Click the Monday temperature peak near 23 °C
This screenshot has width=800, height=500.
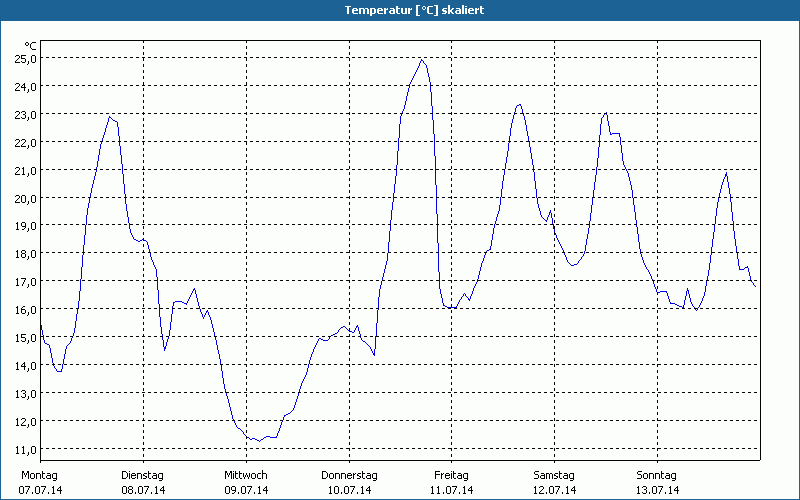(109, 117)
